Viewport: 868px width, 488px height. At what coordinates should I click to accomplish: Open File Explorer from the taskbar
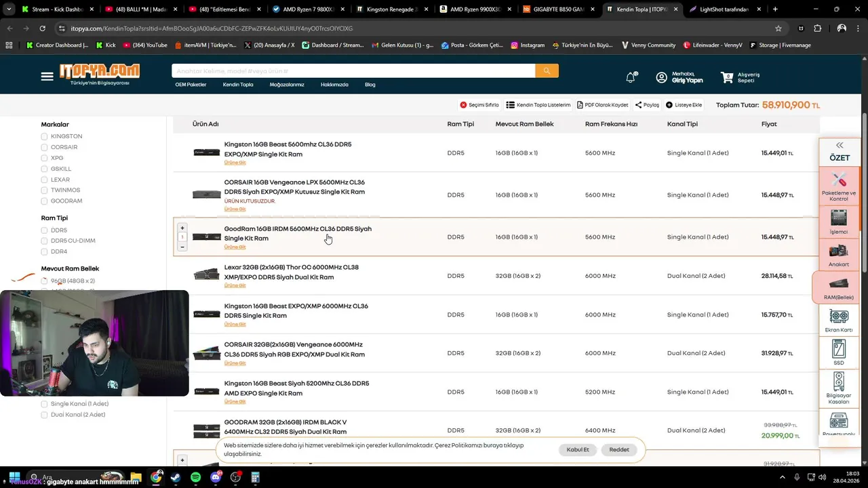136,477
